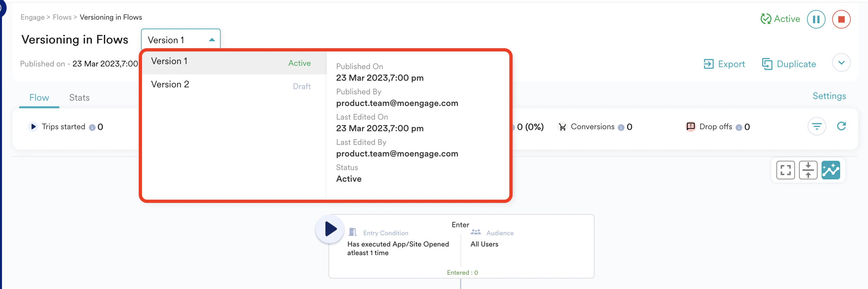Screen dimensions: 868x289
Task: Click the Conversions label
Action: tap(592, 127)
